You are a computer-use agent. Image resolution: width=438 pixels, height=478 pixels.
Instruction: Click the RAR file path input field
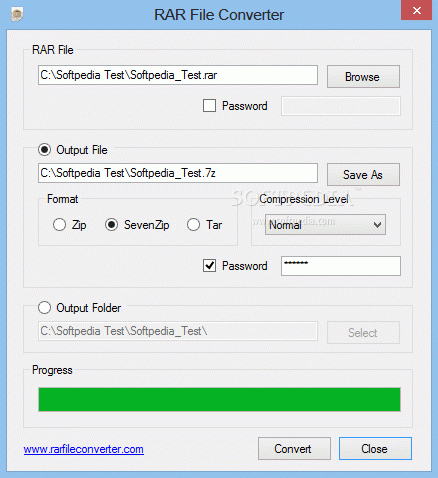[x=178, y=75]
